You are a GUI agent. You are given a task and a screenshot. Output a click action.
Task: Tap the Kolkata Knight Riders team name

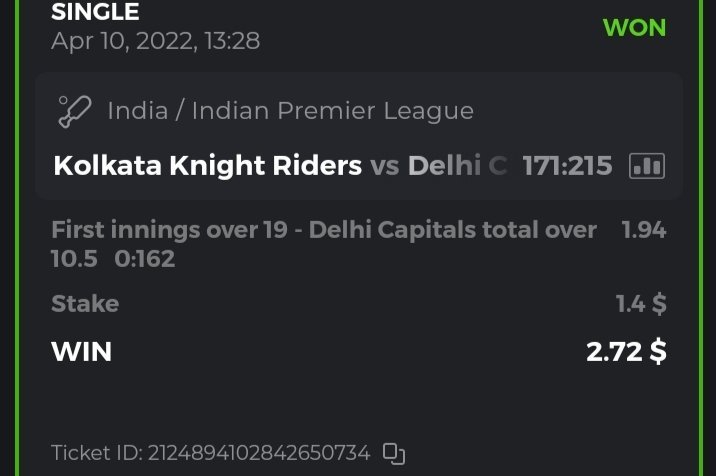pyautogui.click(x=207, y=166)
